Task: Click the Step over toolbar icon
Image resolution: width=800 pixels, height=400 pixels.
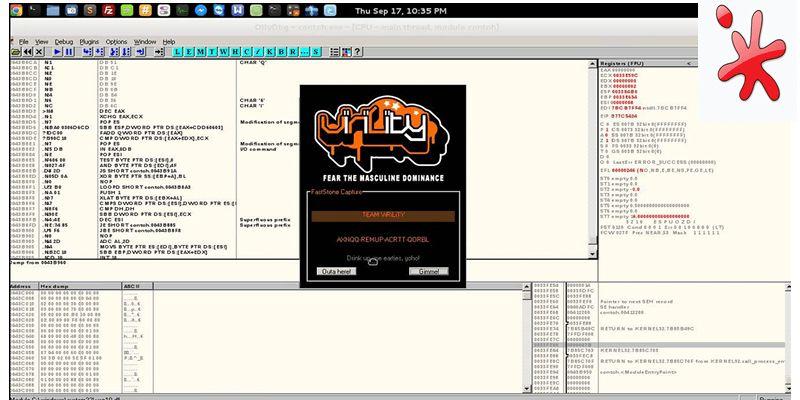Action: pos(99,52)
